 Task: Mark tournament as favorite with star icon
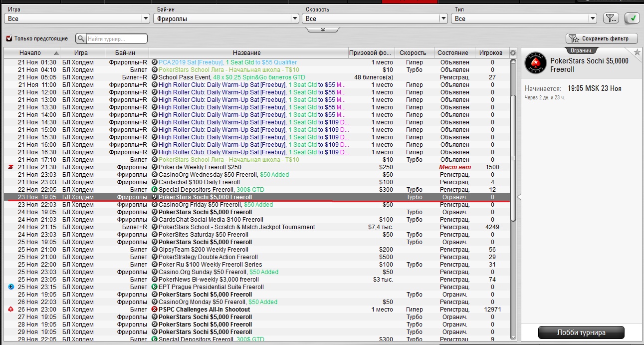point(637,52)
